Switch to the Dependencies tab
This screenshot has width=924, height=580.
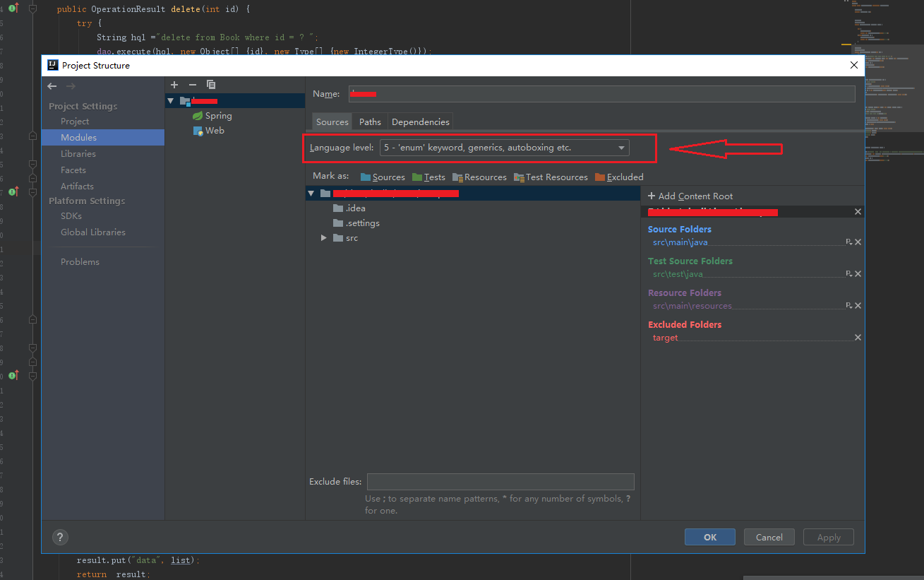(x=420, y=121)
